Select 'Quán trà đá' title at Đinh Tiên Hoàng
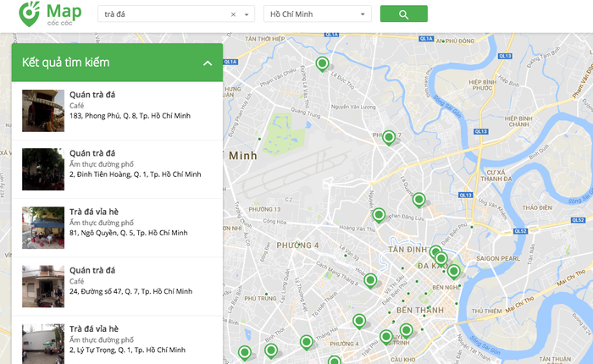 [x=92, y=153]
